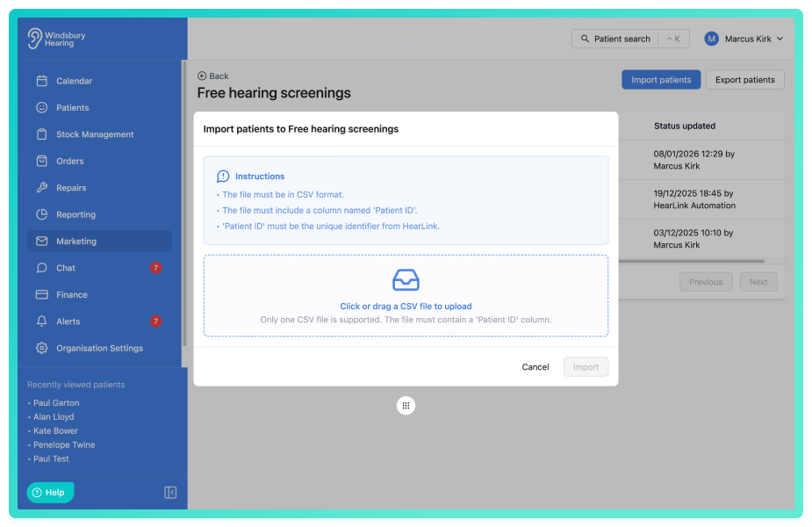Click the Next pagination button

pos(758,282)
